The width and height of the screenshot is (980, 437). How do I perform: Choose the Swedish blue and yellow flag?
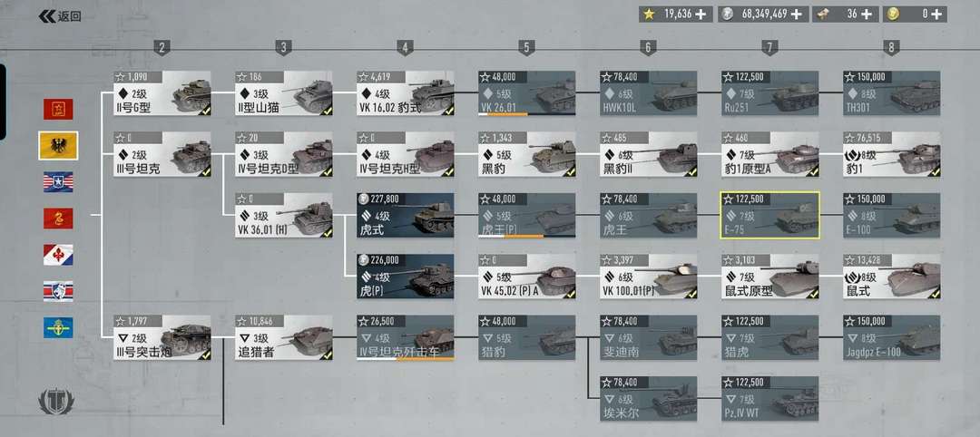[x=58, y=328]
